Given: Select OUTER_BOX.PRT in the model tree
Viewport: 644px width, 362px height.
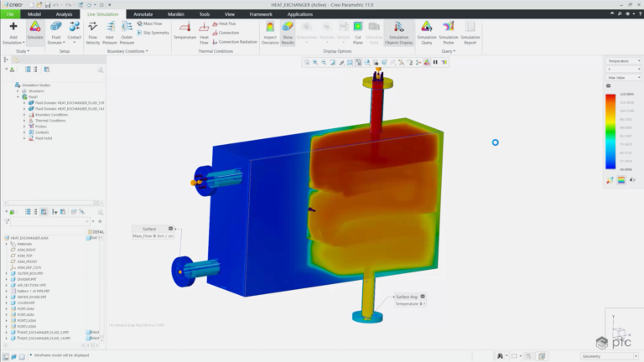Looking at the screenshot, I should tap(29, 273).
